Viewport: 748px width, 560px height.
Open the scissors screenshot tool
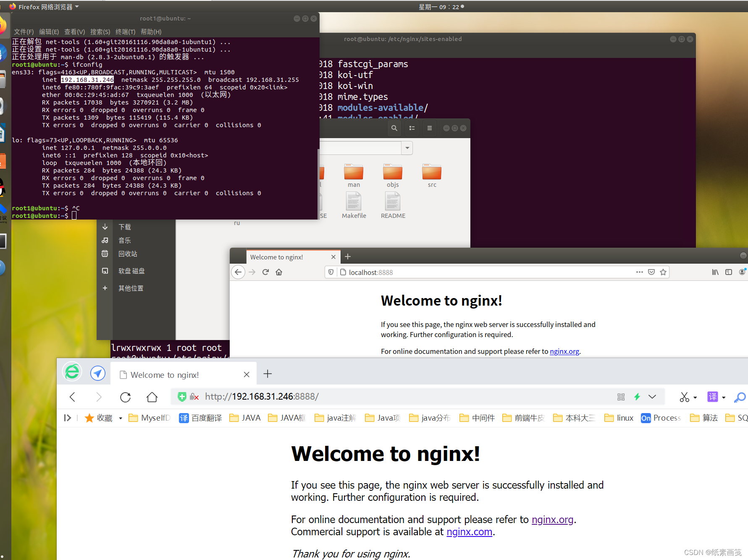[684, 397]
